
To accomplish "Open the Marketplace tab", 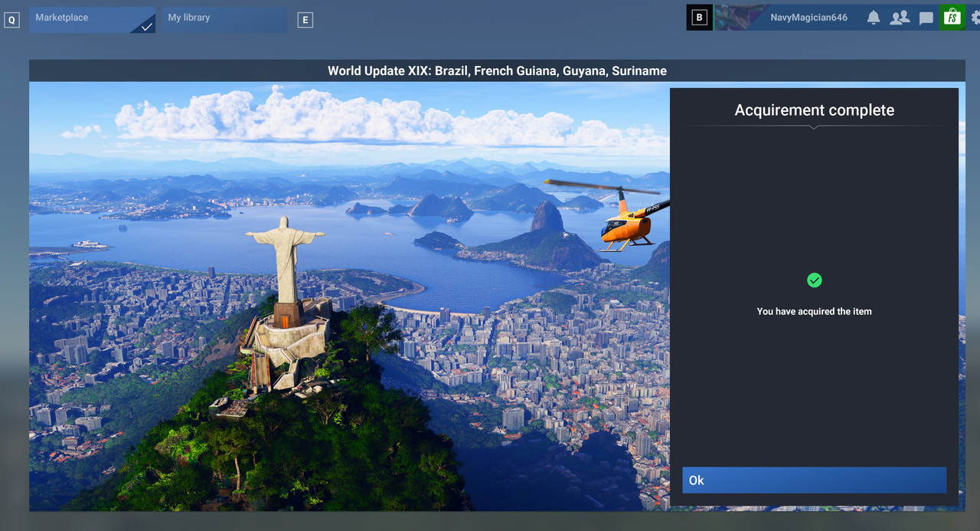I will 93,18.
